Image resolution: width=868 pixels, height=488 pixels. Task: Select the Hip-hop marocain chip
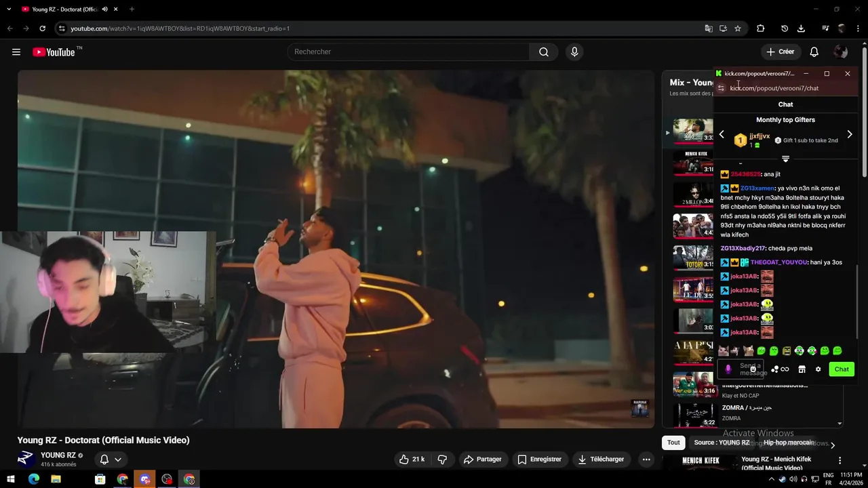[x=789, y=443]
